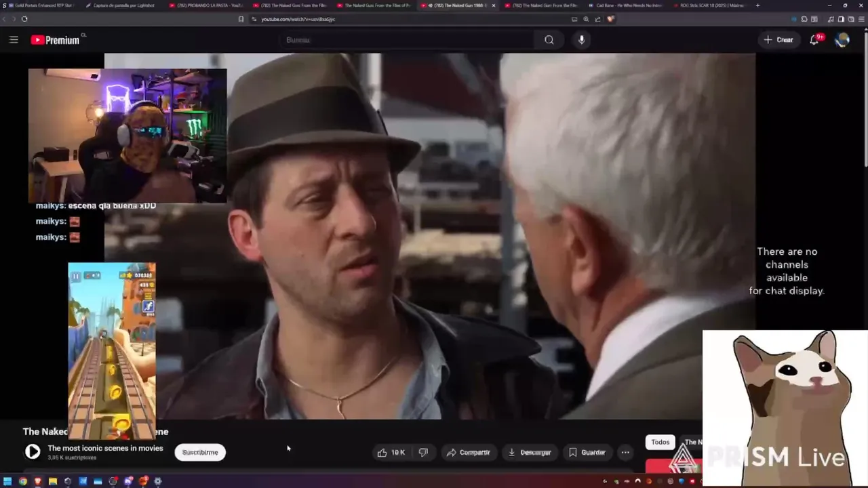Viewport: 868px width, 488px height.
Task: Open the three-dot more actions menu
Action: (x=625, y=452)
